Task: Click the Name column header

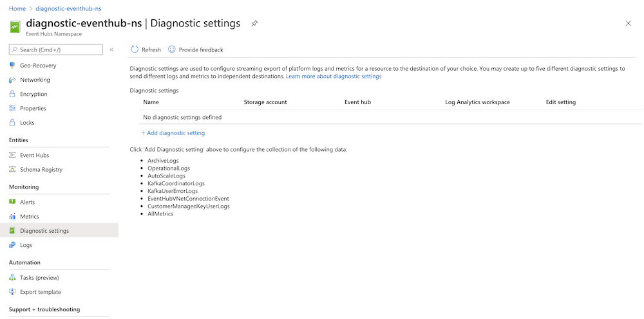Action: pos(151,102)
